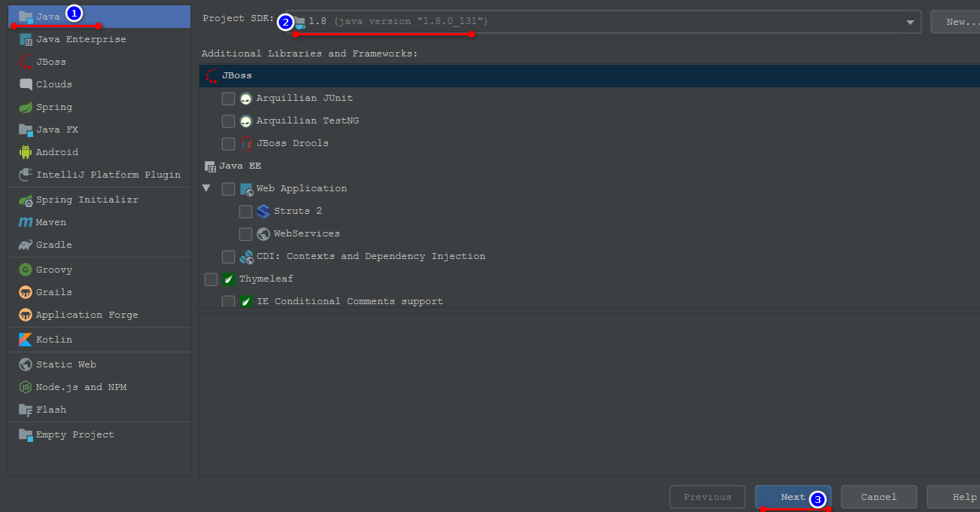Open the Project SDK dropdown arrow
Viewport: 980px width, 512px height.
pyautogui.click(x=909, y=22)
